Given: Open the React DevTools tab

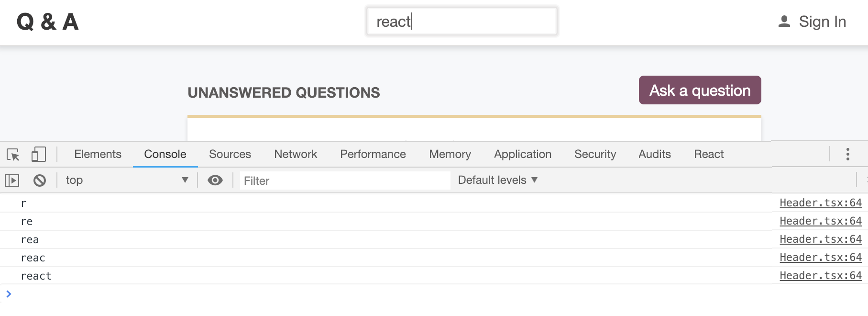Looking at the screenshot, I should click(x=708, y=154).
